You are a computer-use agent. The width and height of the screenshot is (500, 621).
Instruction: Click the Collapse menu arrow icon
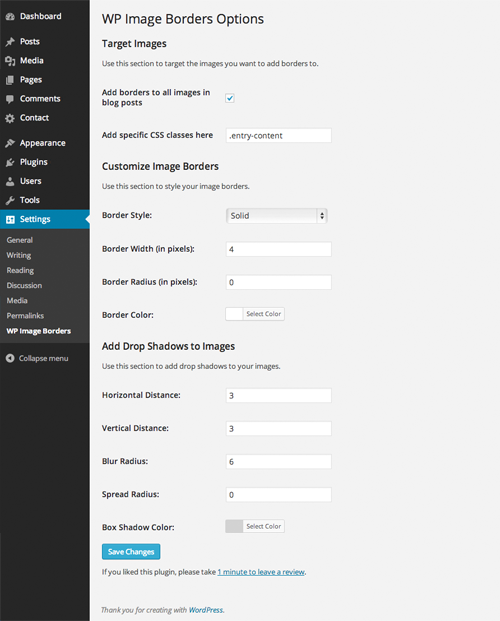point(10,358)
